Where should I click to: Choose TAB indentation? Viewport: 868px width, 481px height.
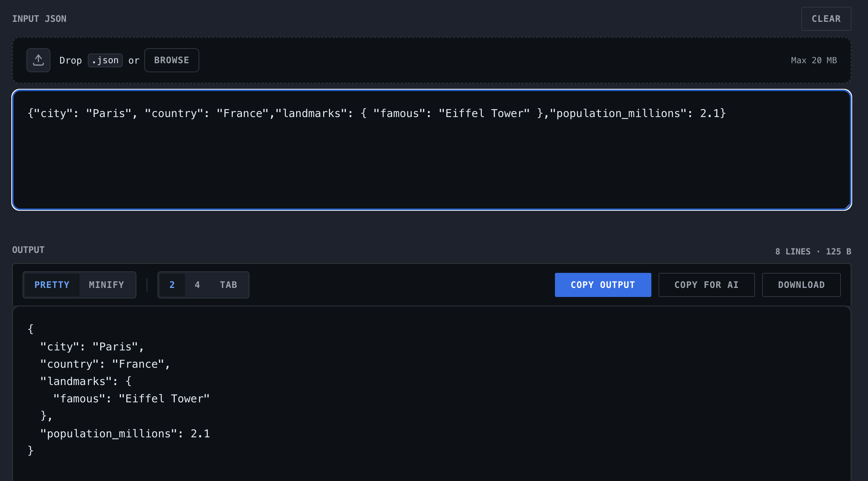(x=228, y=285)
